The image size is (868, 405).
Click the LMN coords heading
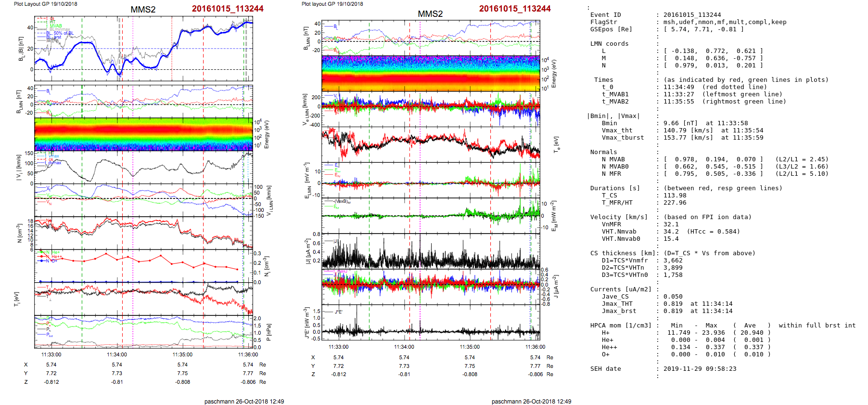[x=609, y=44]
